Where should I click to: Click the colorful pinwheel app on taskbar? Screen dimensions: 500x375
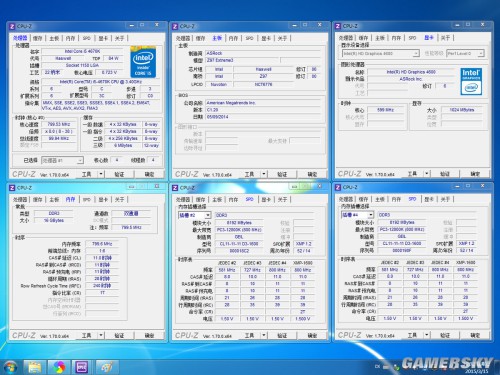point(59,367)
